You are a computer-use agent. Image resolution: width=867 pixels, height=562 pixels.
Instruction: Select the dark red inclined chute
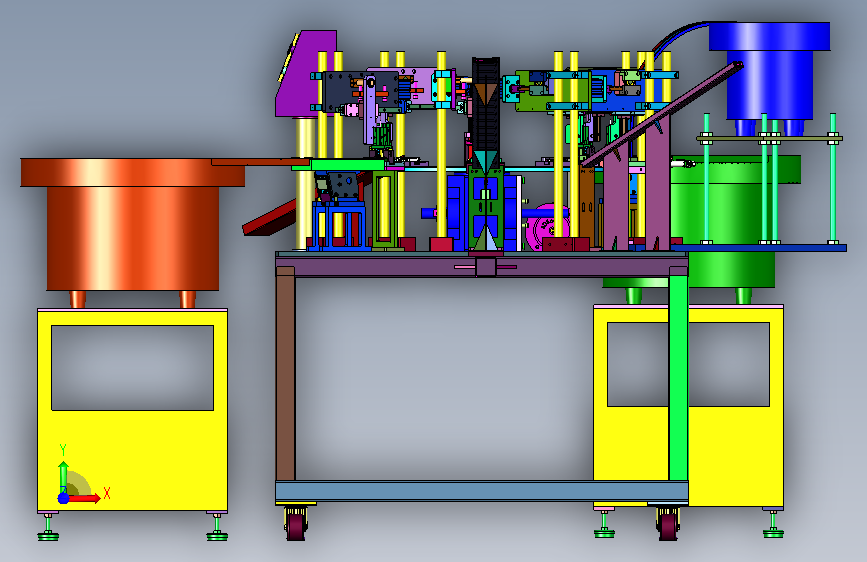pyautogui.click(x=271, y=218)
